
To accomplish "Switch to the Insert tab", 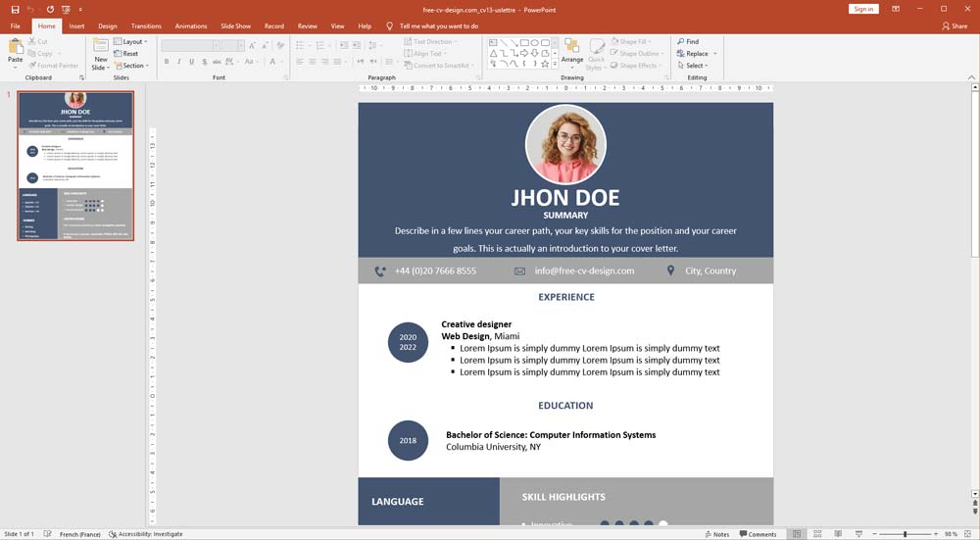I will click(x=76, y=26).
